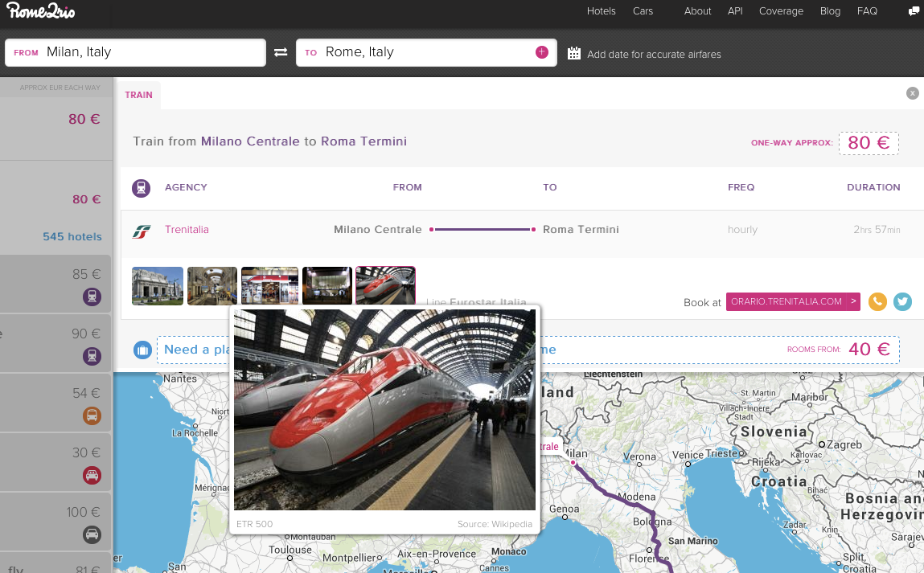The width and height of the screenshot is (924, 573).
Task: Select the 100 € drive car icon
Action: pos(92,534)
